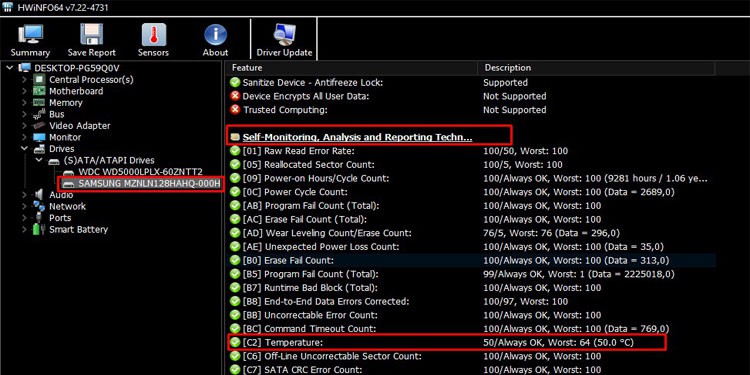The image size is (750, 375).
Task: Expand the Central Processor(s) node
Action: pyautogui.click(x=24, y=79)
